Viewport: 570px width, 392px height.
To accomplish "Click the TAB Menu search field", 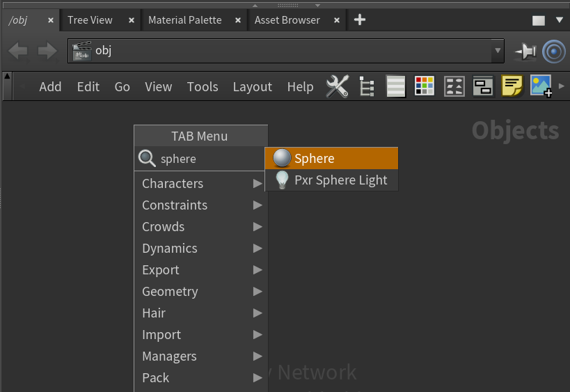I will [209, 159].
